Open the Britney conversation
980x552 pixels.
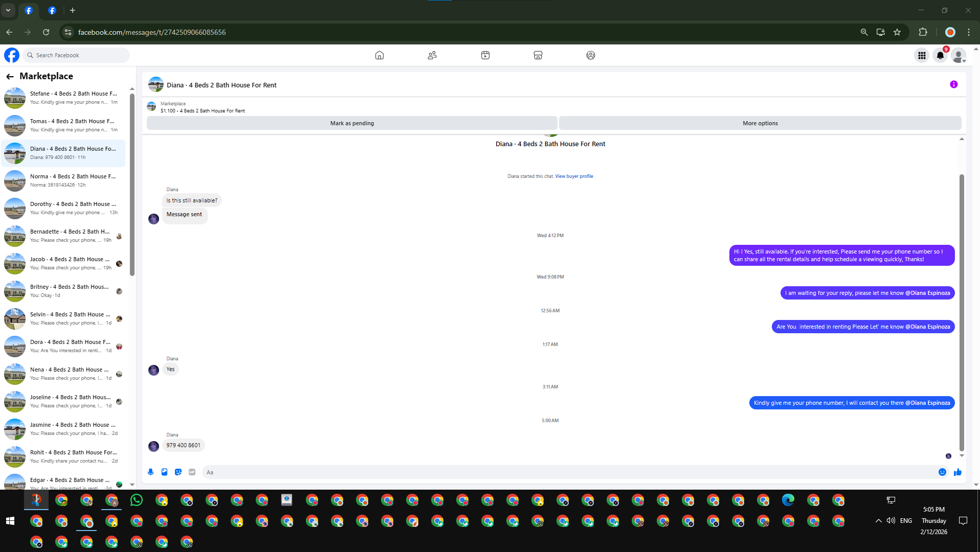[x=63, y=291]
